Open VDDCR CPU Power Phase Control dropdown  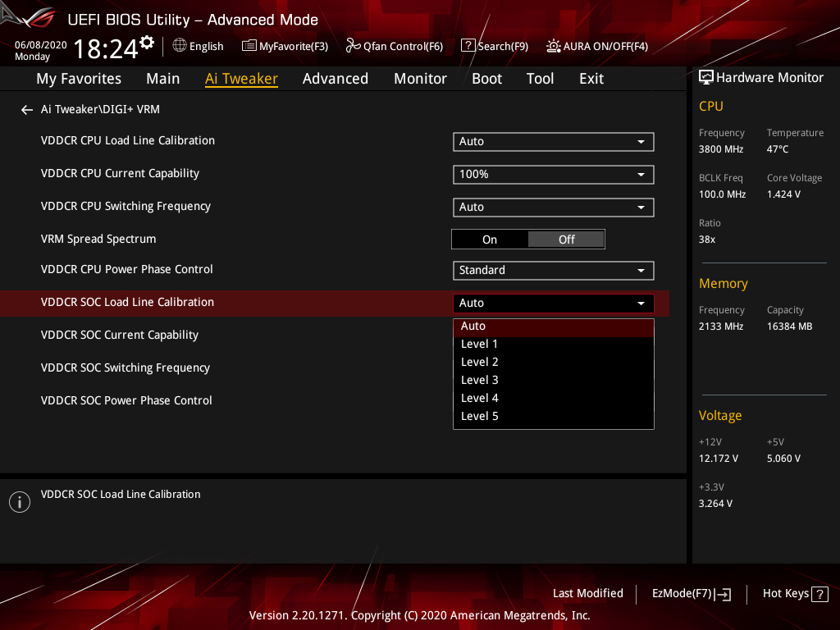click(x=554, y=270)
